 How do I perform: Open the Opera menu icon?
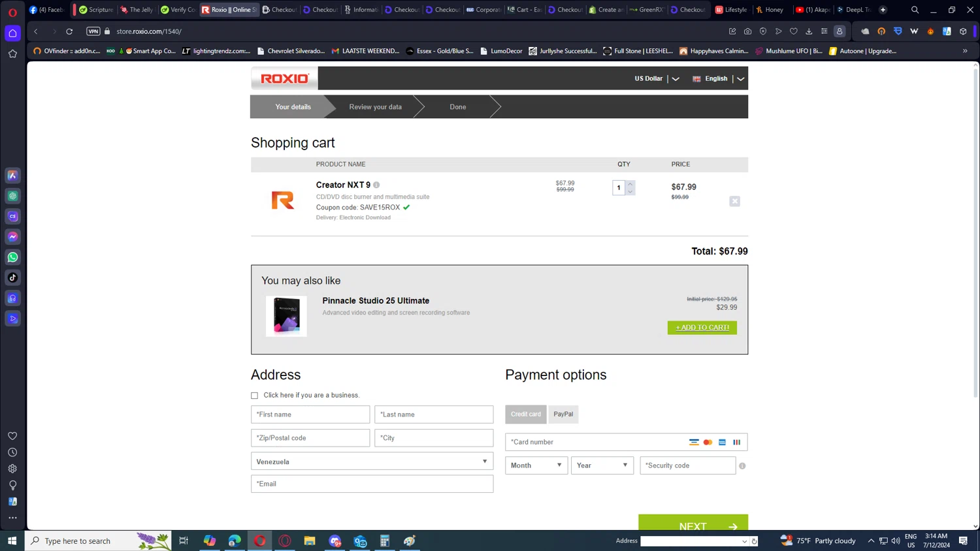(12, 12)
